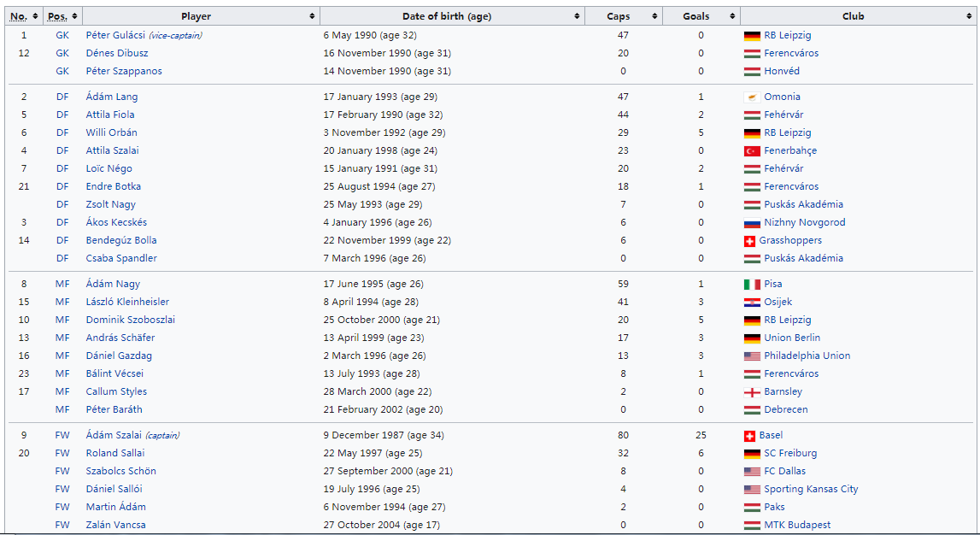Click the Russian flag beside Nizhny Novgorod
Viewport: 980px width, 535px height.
[752, 222]
